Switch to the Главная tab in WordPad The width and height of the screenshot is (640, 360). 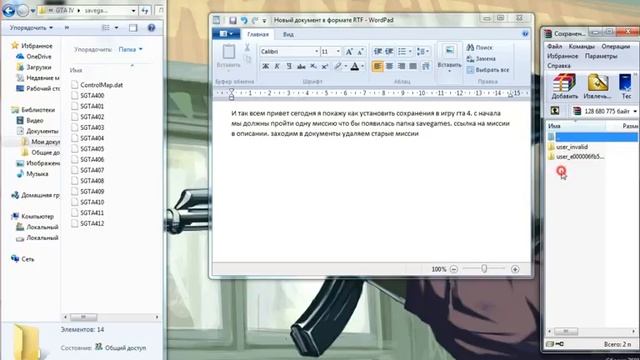258,34
